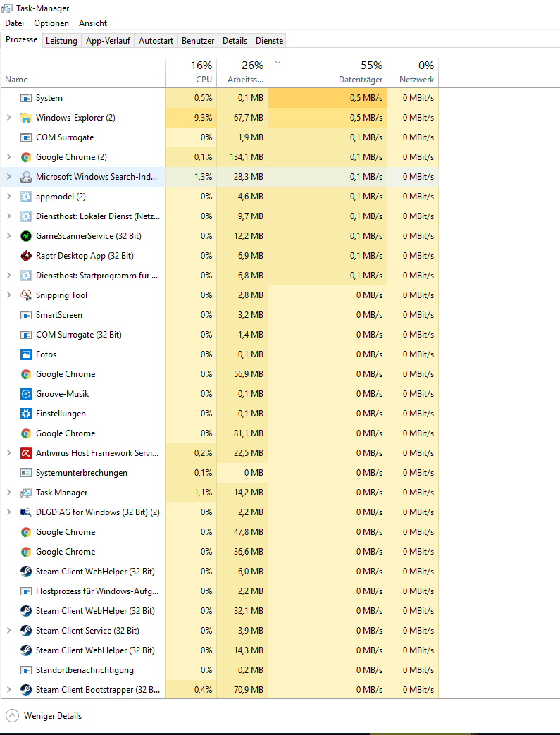Viewport: 560px width, 735px height.
Task: Select the GameScannerService Razer icon
Action: (x=26, y=236)
